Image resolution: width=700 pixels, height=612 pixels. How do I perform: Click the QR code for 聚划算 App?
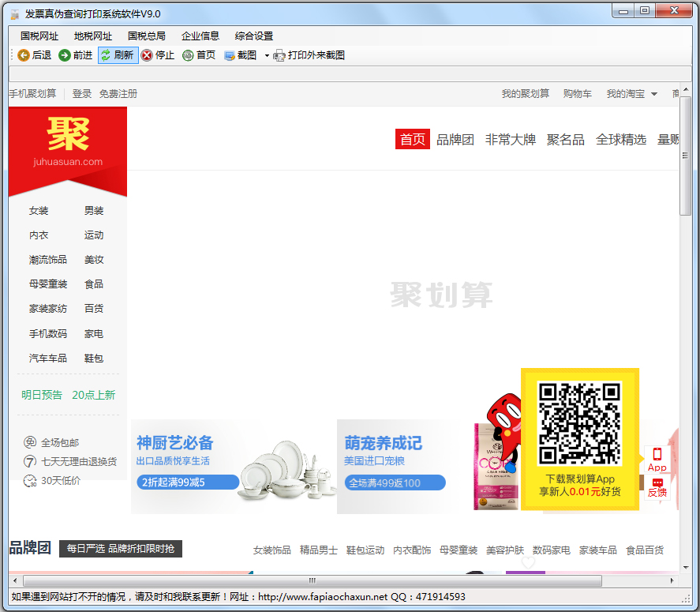(x=579, y=423)
